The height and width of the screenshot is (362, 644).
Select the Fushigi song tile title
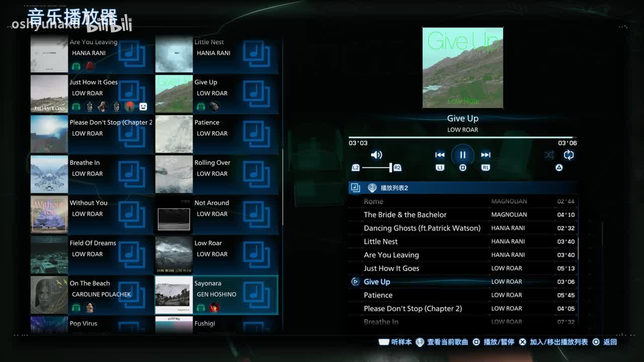click(205, 323)
